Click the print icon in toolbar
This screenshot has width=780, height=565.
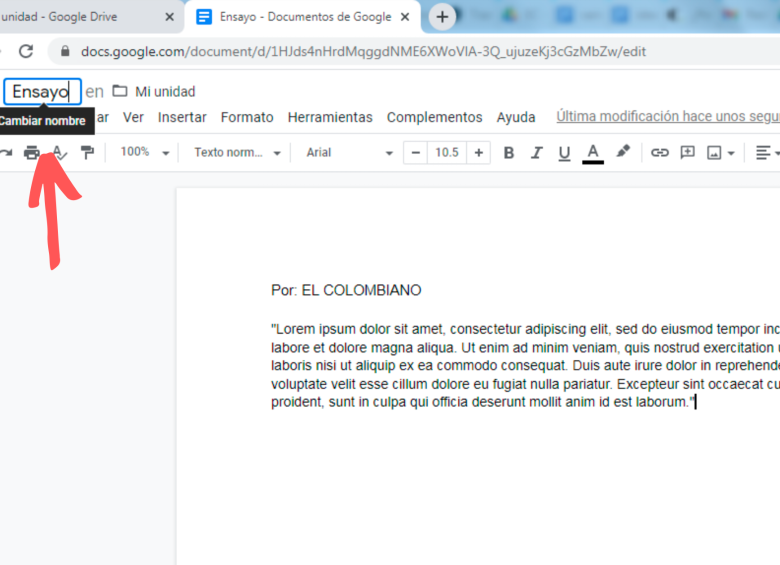(x=32, y=152)
